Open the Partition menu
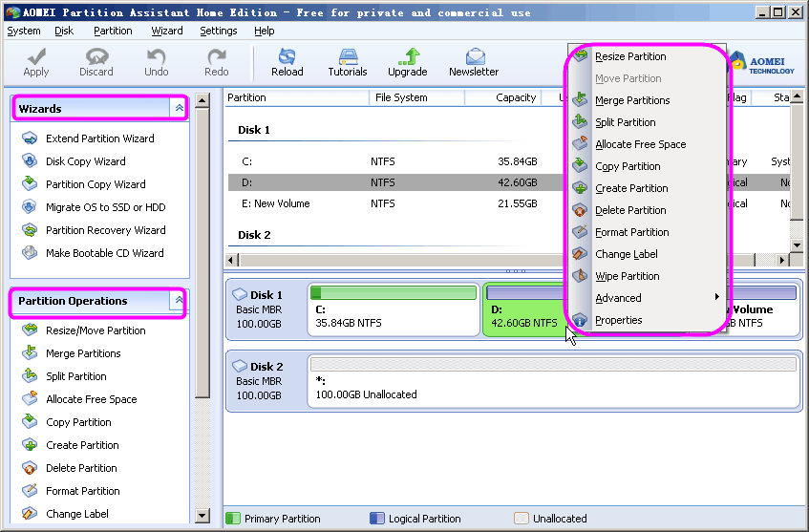Viewport: 809px width, 532px height. [113, 31]
